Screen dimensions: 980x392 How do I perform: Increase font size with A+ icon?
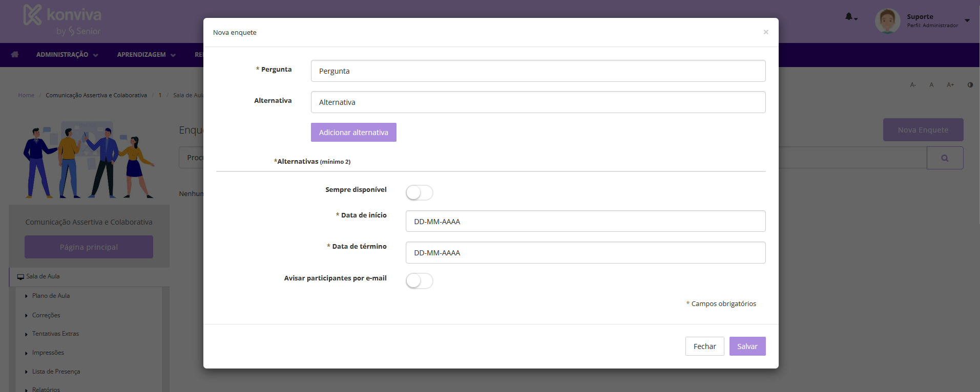point(950,85)
